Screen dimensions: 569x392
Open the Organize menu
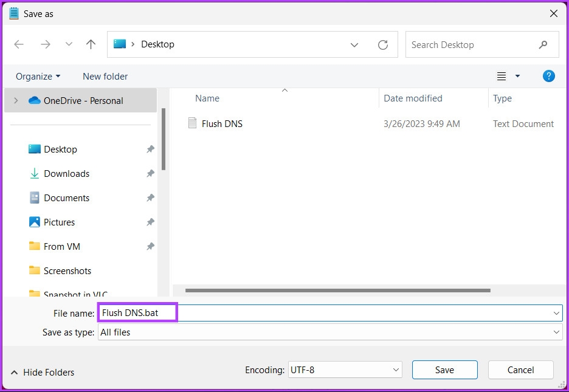[x=38, y=76]
